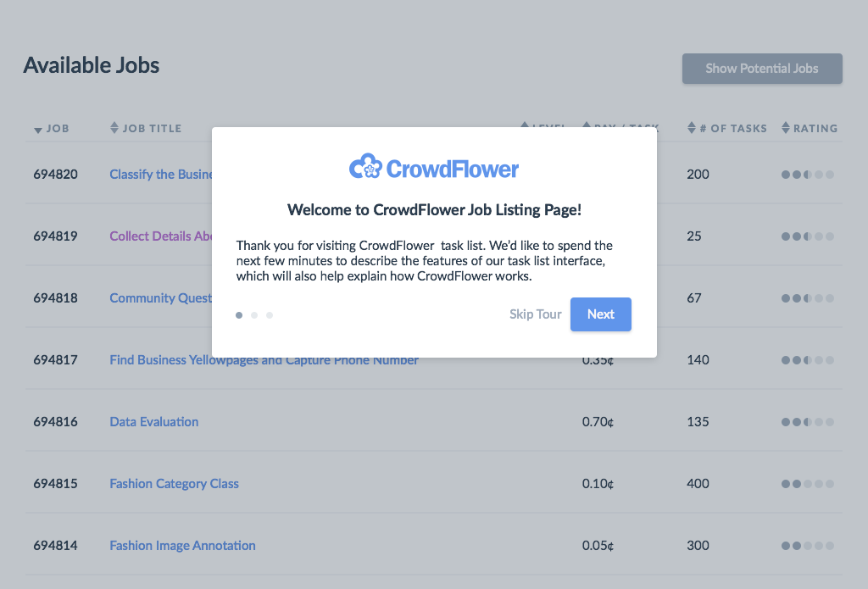Click the CrowdFlower logo in the welcome dialog
The image size is (868, 589).
point(434,167)
